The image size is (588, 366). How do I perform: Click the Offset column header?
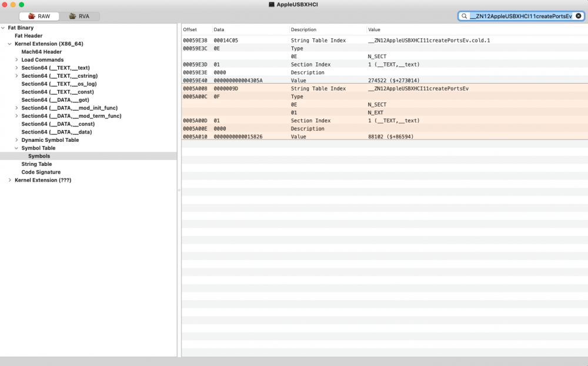(x=197, y=29)
